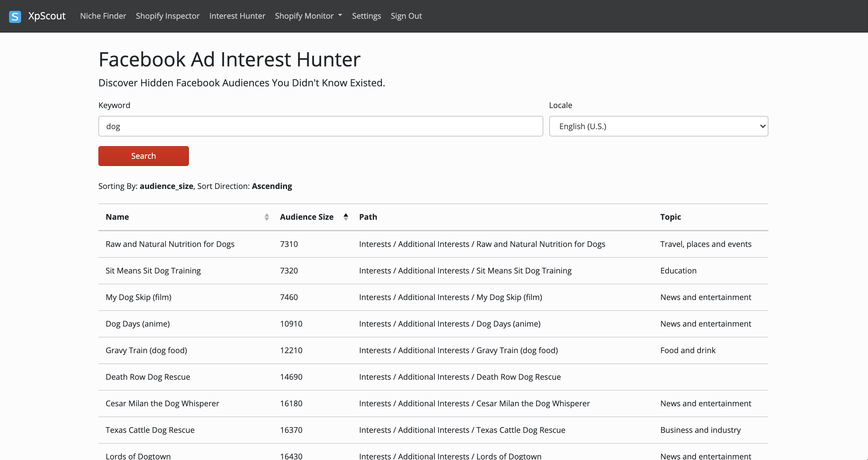Click the XpScout brand name
This screenshot has width=868, height=460.
point(47,16)
